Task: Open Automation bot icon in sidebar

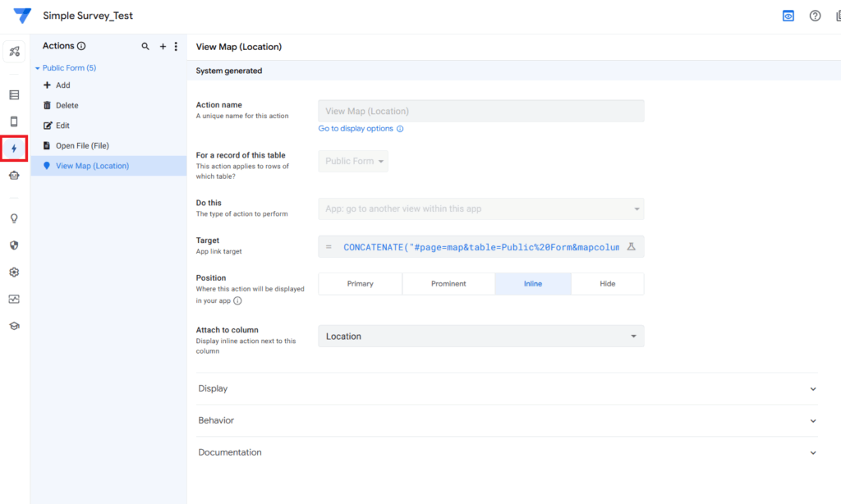Action: click(x=14, y=175)
